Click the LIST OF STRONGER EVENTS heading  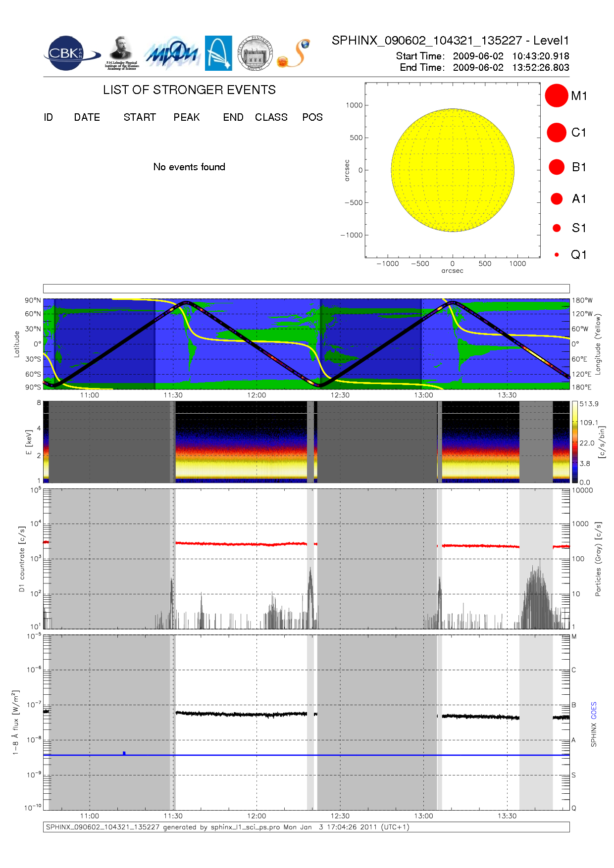point(189,90)
